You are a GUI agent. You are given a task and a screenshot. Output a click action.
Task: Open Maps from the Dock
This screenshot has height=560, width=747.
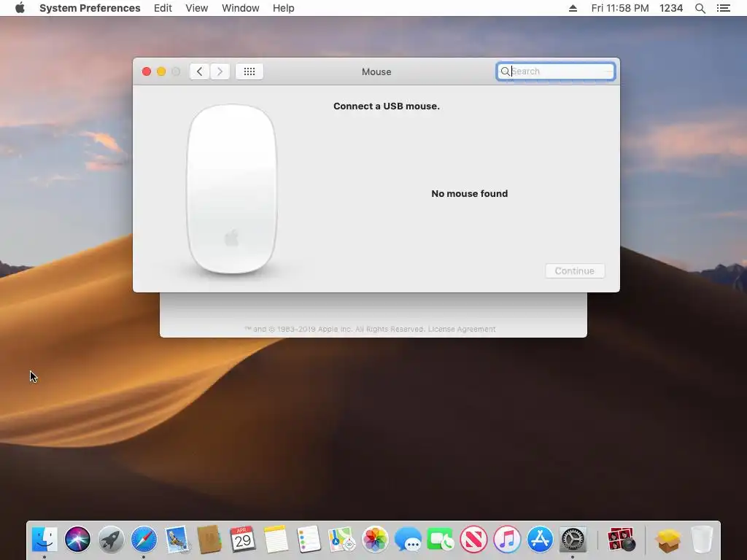coord(342,540)
